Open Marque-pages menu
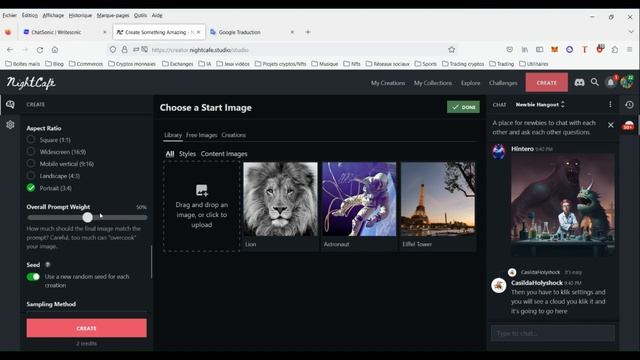640x360 pixels. coord(113,15)
